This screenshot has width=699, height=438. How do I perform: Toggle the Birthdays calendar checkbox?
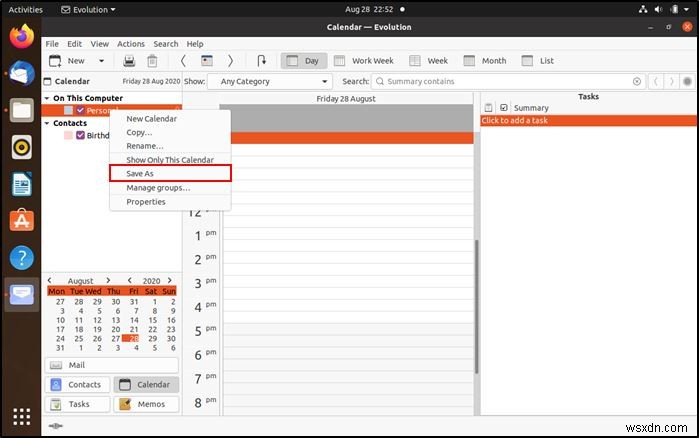(x=80, y=135)
